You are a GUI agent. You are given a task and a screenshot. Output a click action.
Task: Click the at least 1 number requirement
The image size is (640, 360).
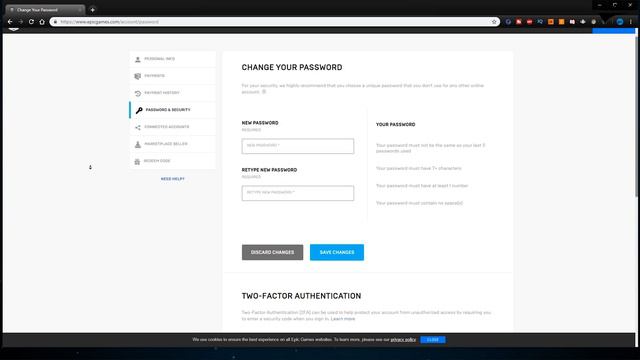pyautogui.click(x=422, y=186)
